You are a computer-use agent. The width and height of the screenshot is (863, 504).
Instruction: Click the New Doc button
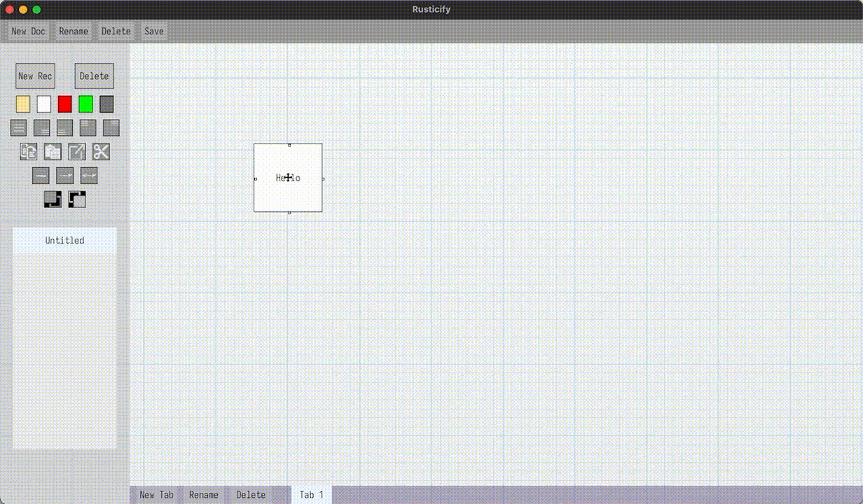click(x=29, y=31)
